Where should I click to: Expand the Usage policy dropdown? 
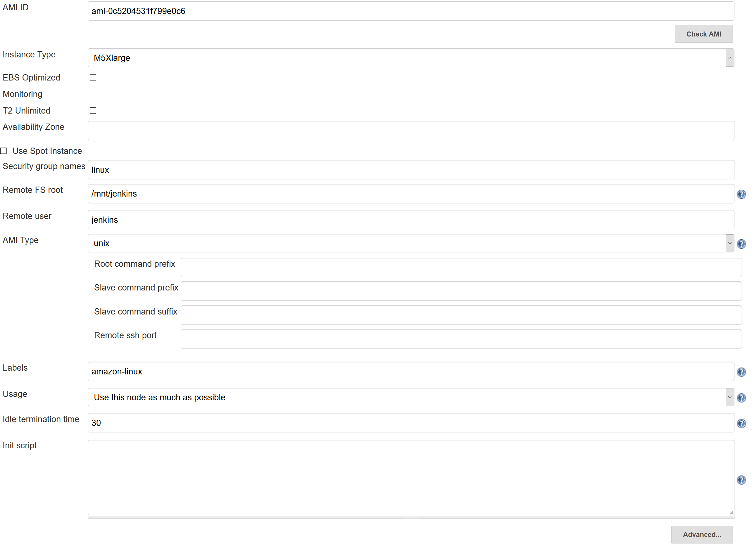729,397
